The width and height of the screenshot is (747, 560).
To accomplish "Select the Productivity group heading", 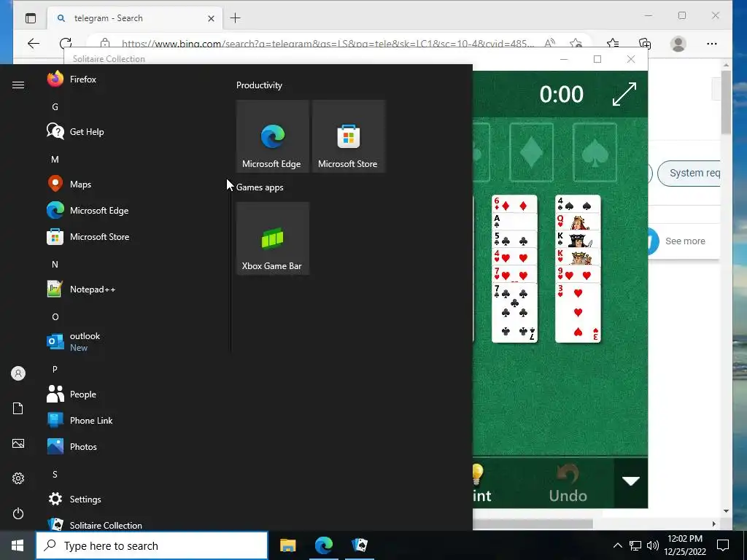I will point(259,85).
